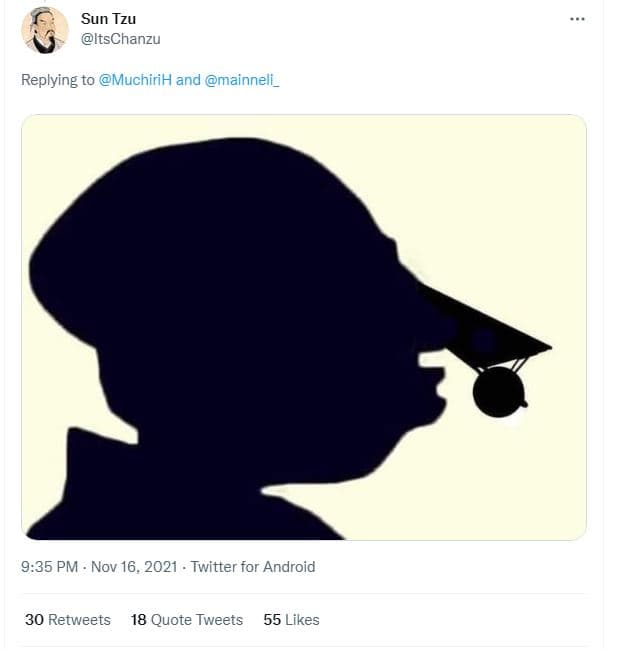The height and width of the screenshot is (649, 618).
Task: Click the 9:35 PM timestamp
Action: click(50, 567)
